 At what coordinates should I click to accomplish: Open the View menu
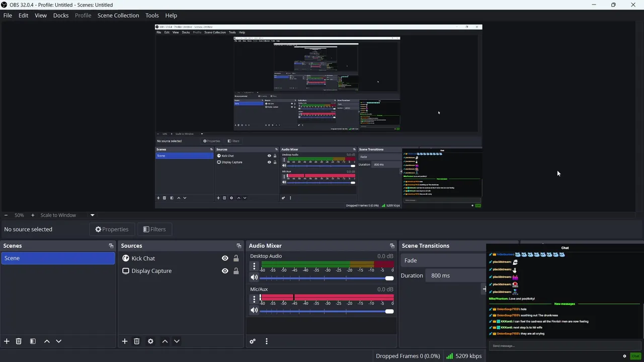pyautogui.click(x=41, y=16)
